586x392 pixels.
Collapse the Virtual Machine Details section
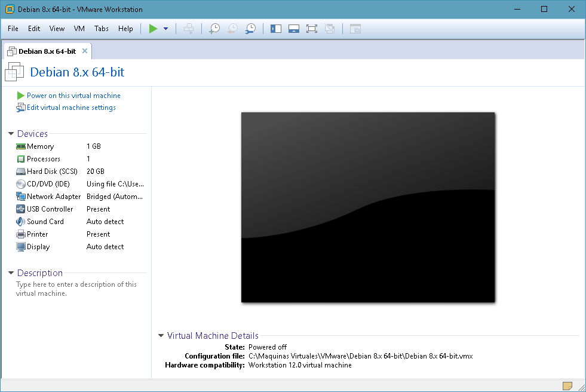pyautogui.click(x=161, y=336)
